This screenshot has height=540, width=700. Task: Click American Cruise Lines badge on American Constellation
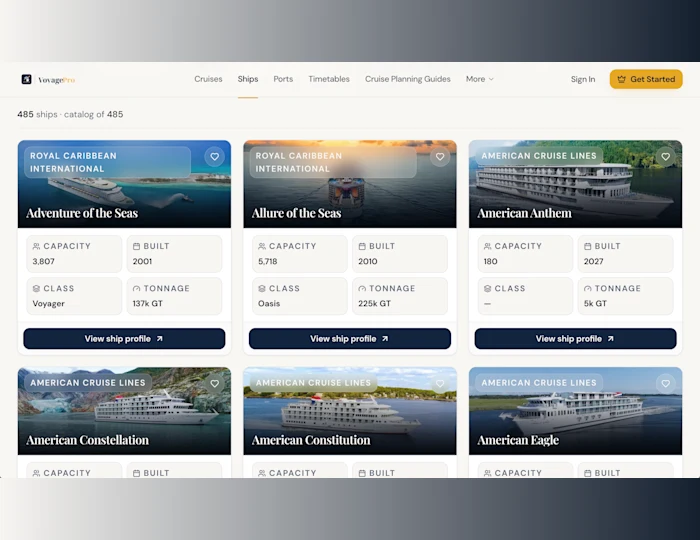click(x=88, y=382)
